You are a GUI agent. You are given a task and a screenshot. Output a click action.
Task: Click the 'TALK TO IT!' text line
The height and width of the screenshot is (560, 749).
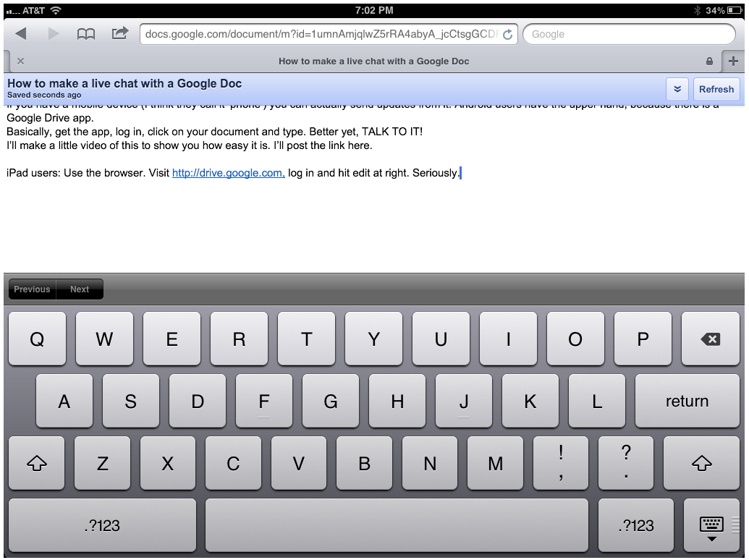[x=392, y=132]
